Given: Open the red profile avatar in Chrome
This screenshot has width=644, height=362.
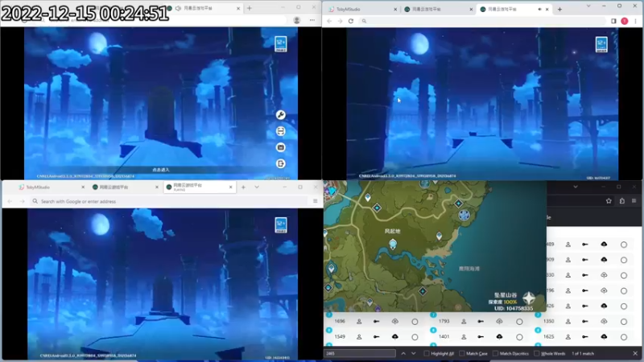Looking at the screenshot, I should 625,21.
